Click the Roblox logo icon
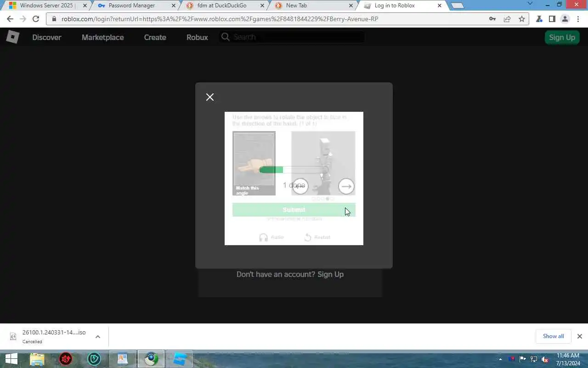Image resolution: width=588 pixels, height=368 pixels. pos(12,37)
